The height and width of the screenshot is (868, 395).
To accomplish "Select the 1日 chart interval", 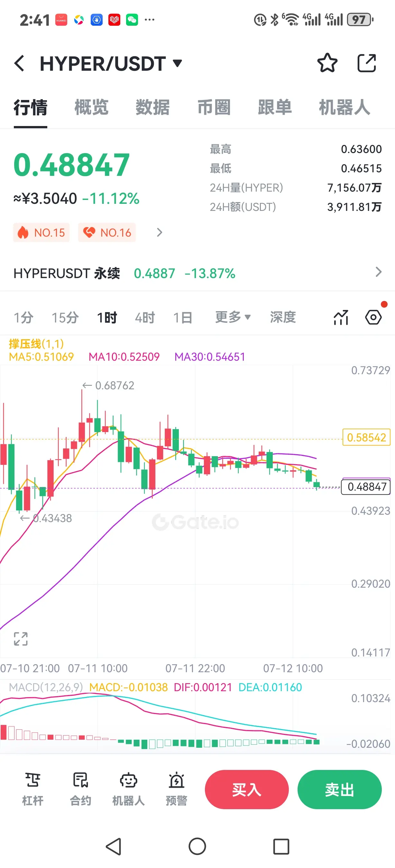I will [183, 317].
